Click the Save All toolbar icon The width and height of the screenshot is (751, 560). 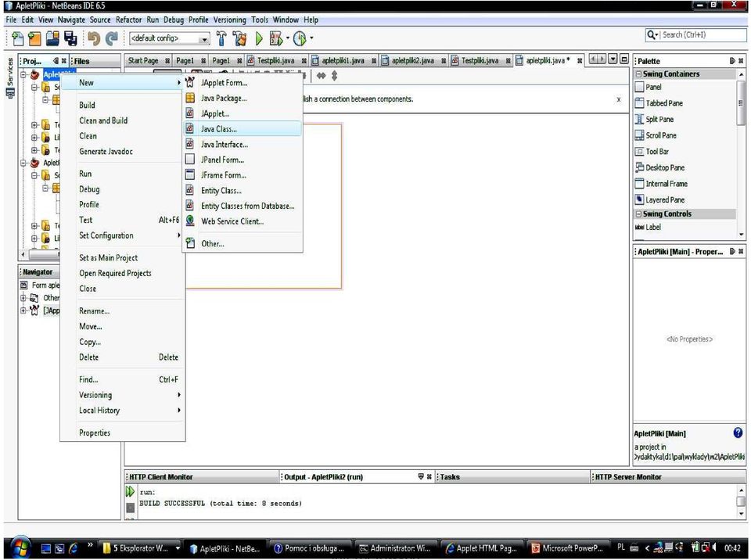[70, 38]
